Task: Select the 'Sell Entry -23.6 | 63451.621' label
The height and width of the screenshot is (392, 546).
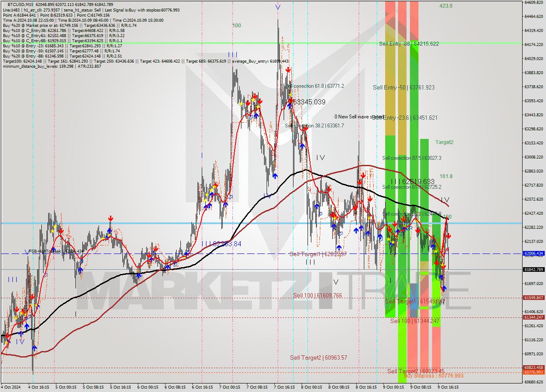Action: point(405,118)
